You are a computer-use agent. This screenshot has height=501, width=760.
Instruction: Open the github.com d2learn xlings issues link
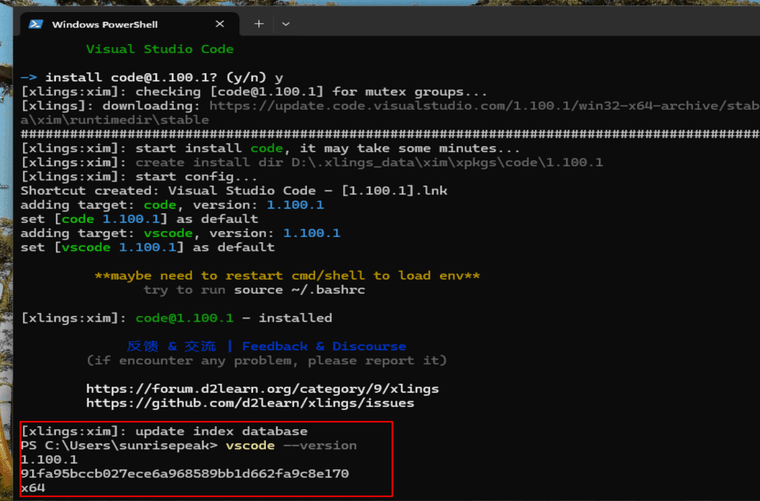[250, 403]
